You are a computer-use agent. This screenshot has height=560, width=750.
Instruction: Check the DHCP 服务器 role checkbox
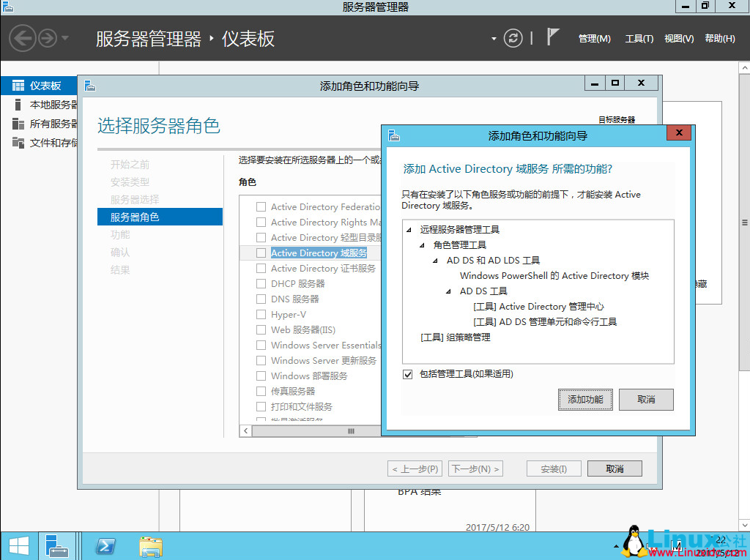(261, 283)
